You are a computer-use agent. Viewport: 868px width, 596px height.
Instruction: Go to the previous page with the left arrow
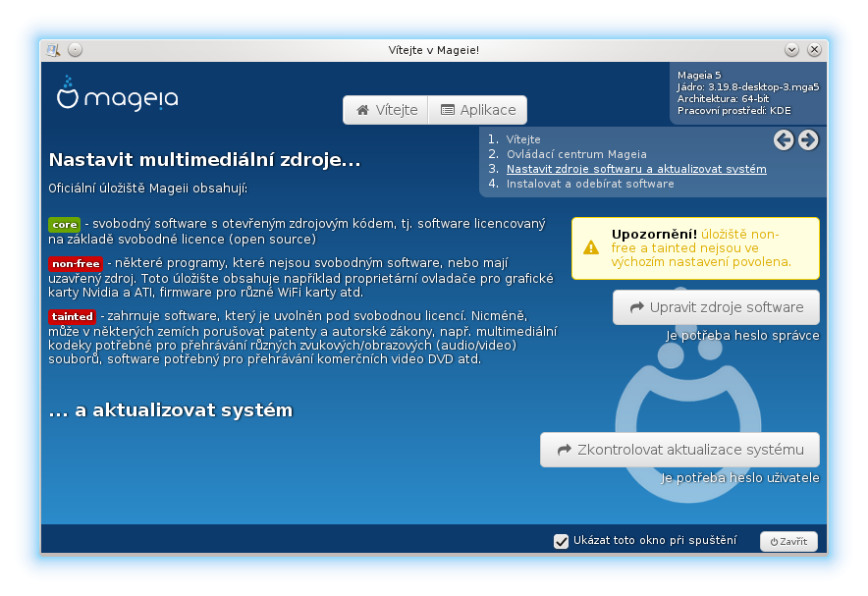point(784,140)
